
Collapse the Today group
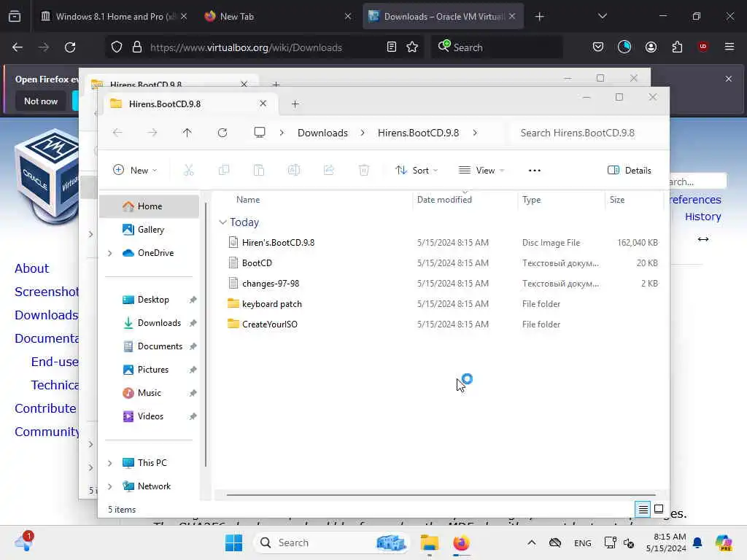pos(222,222)
